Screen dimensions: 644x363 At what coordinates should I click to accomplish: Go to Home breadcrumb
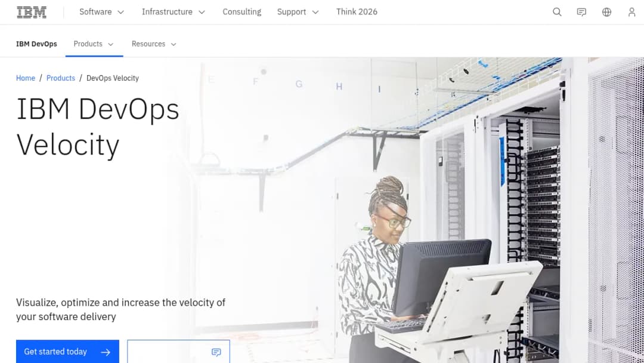tap(26, 78)
